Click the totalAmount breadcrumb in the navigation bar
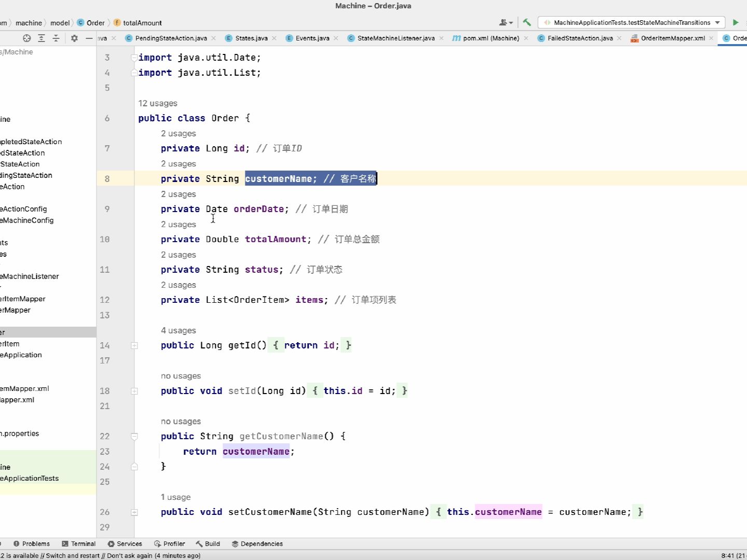This screenshot has height=560, width=747. (138, 23)
